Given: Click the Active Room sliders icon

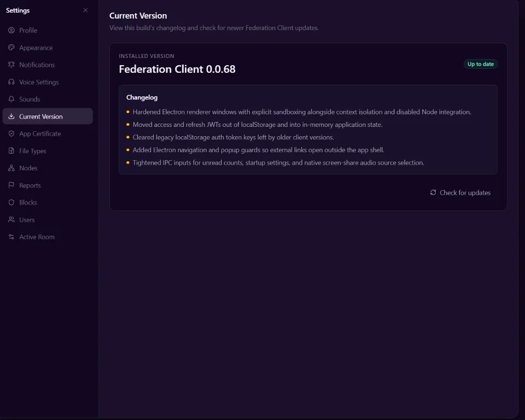Looking at the screenshot, I should pos(11,237).
